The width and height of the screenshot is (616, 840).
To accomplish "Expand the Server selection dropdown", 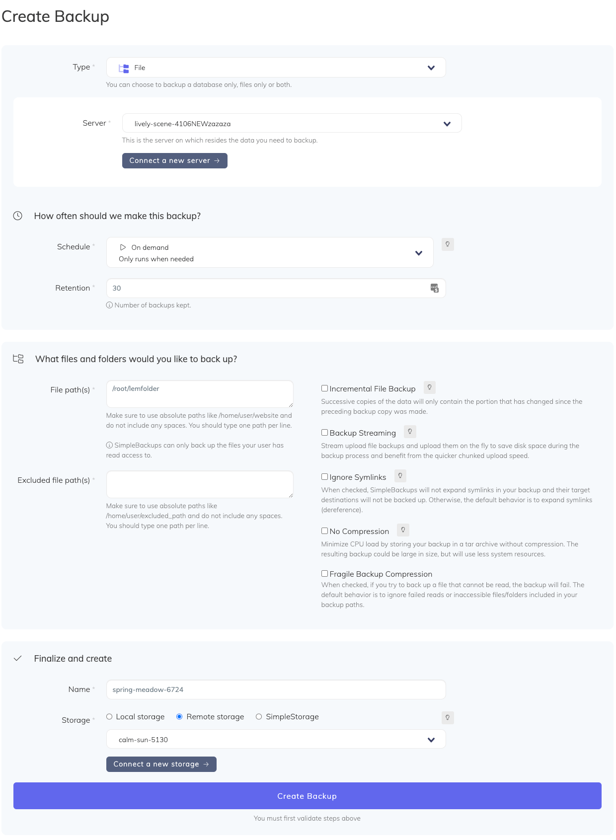I will pyautogui.click(x=292, y=124).
